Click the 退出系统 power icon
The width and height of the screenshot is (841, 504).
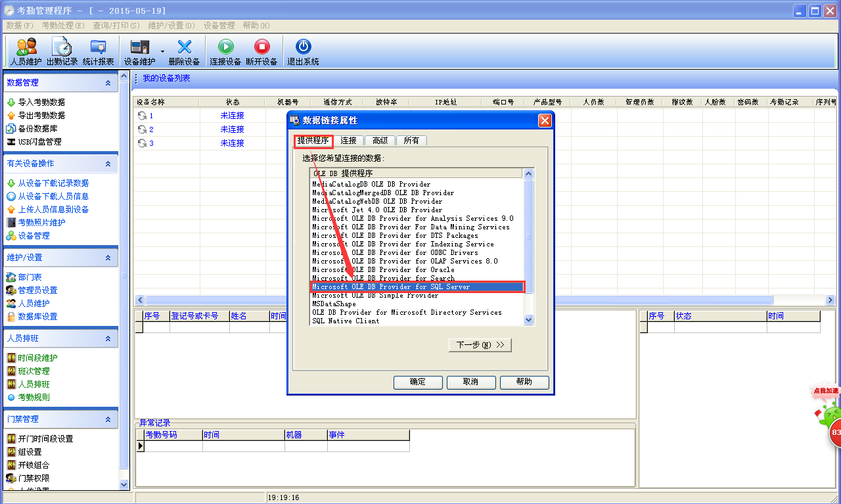pos(303,51)
